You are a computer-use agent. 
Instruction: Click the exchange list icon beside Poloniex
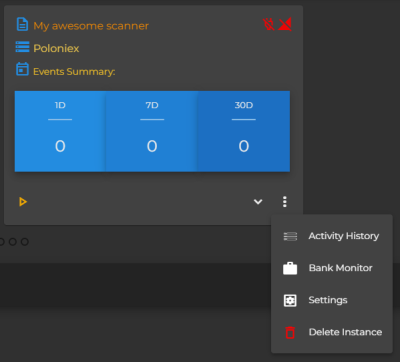[22, 47]
